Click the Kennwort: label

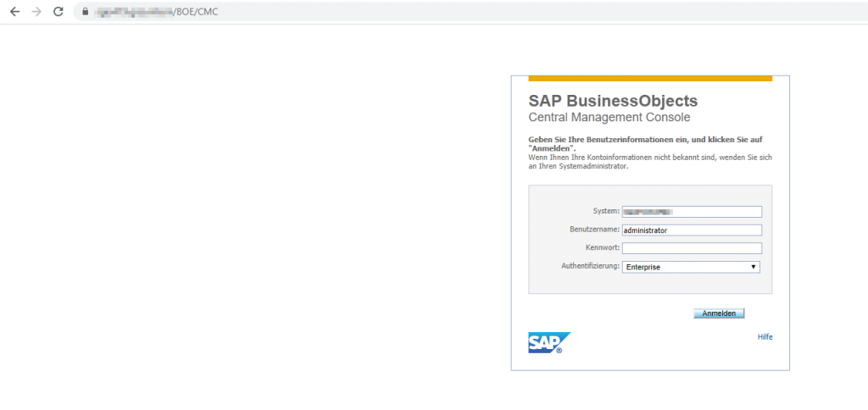click(x=602, y=247)
